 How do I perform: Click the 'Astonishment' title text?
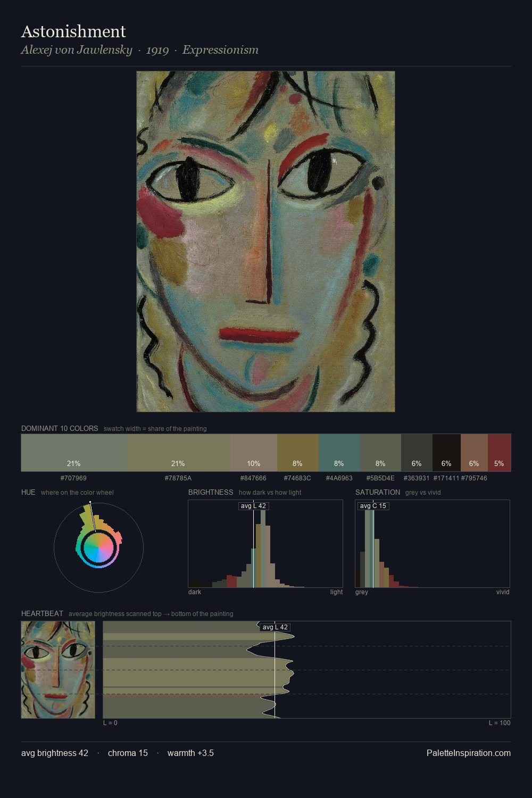(x=73, y=31)
